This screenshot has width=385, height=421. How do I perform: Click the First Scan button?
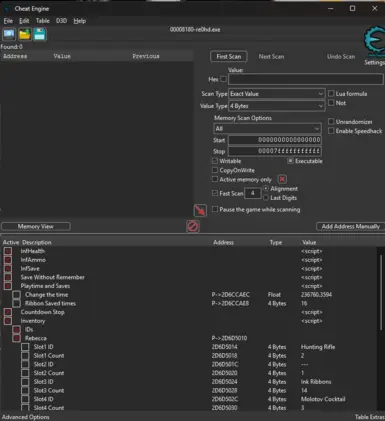(x=229, y=57)
